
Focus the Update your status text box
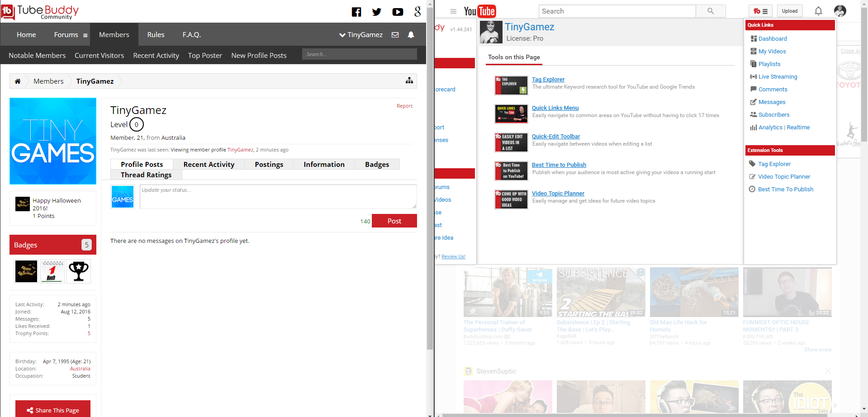pos(278,197)
